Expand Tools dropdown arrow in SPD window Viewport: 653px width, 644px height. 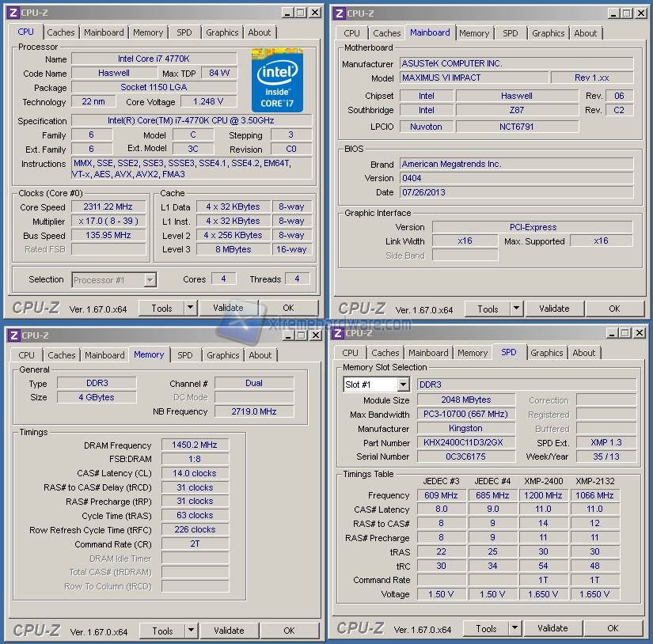(x=514, y=628)
